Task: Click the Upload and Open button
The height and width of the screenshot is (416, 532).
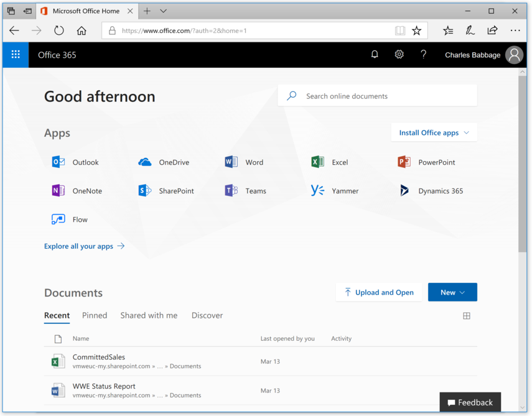Action: coord(378,292)
